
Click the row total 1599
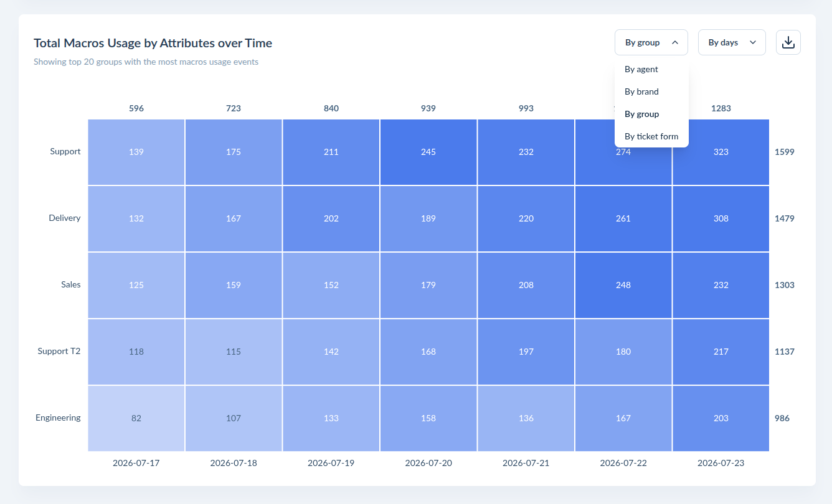(x=785, y=152)
